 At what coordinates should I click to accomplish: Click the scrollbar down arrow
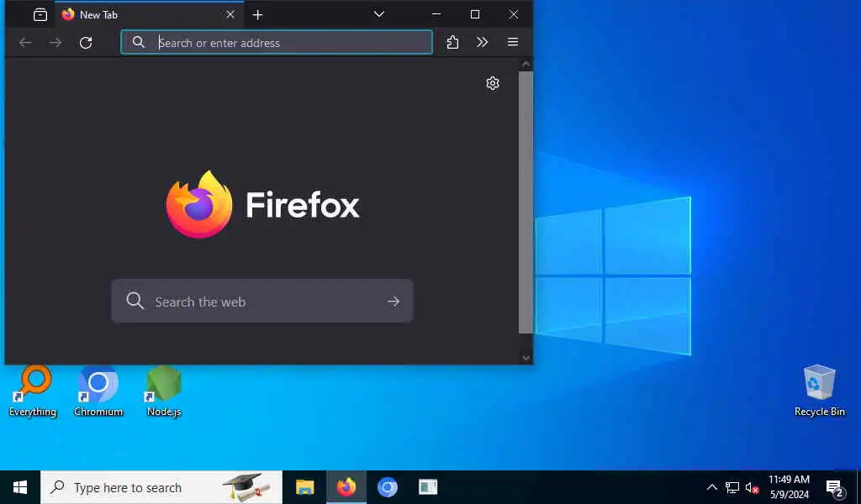526,358
